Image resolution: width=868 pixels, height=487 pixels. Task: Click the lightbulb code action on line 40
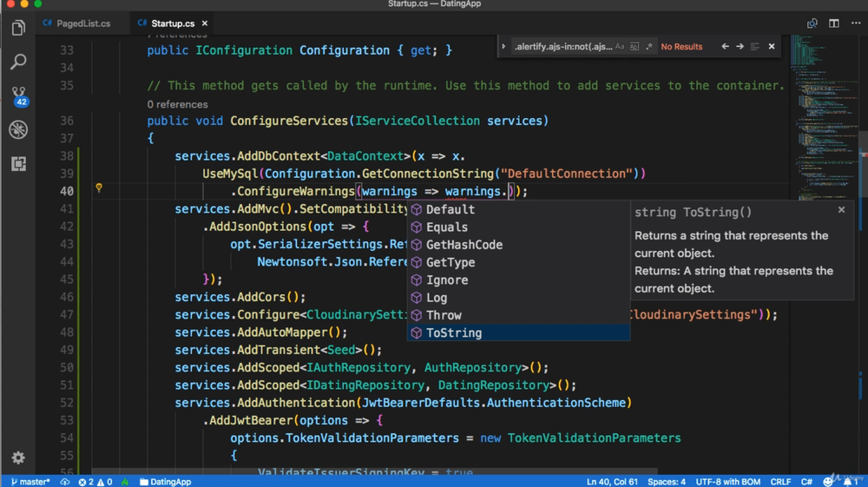[99, 188]
